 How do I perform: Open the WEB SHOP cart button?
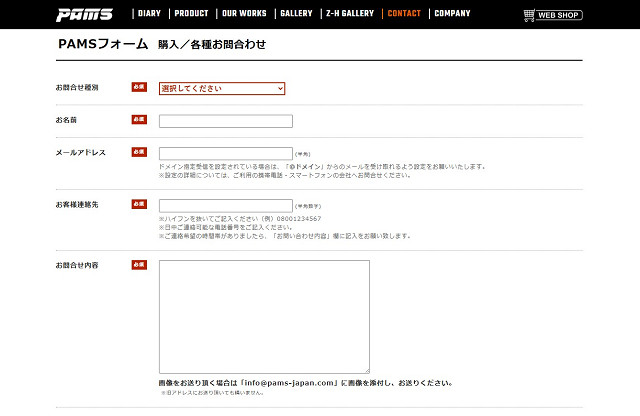552,15
